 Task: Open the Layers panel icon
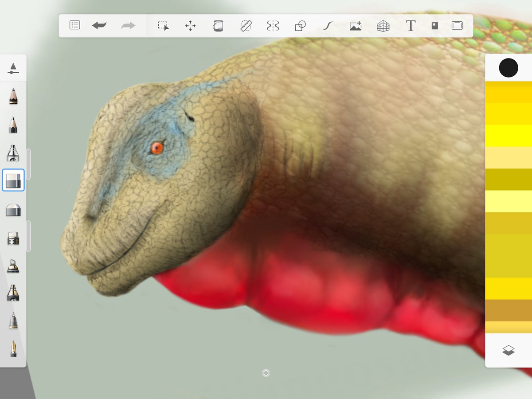509,351
